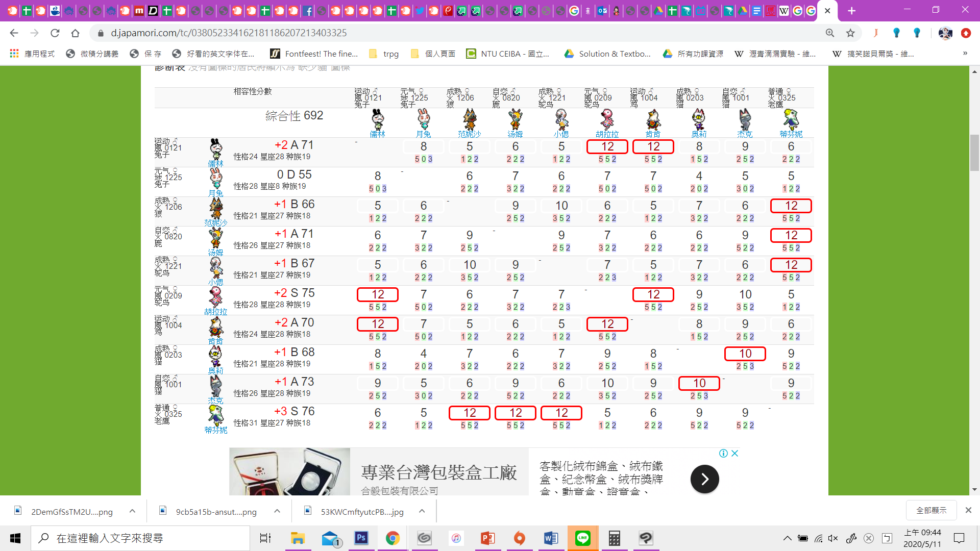Click 儒林 icon in left row list
Screen dimensions: 980x551
[x=216, y=149]
